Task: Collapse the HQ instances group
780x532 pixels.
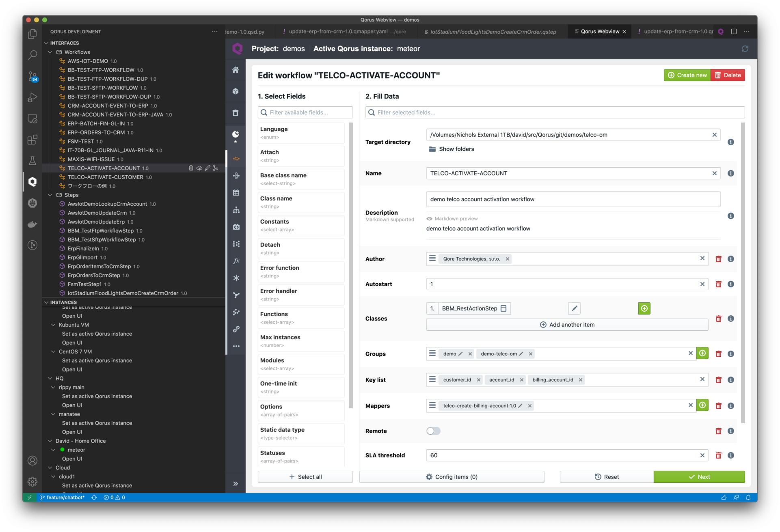Action: click(x=50, y=378)
